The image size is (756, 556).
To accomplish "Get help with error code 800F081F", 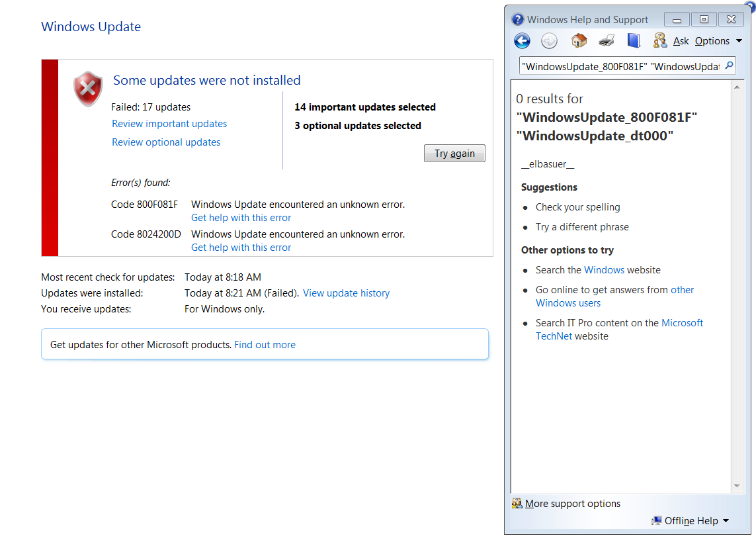I will tap(241, 218).
